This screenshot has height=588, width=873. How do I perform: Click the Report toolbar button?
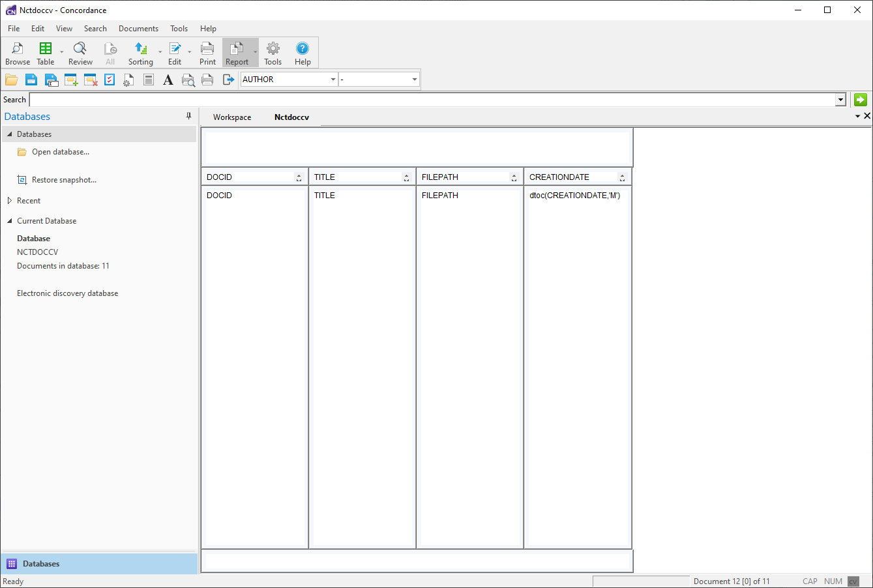point(237,53)
